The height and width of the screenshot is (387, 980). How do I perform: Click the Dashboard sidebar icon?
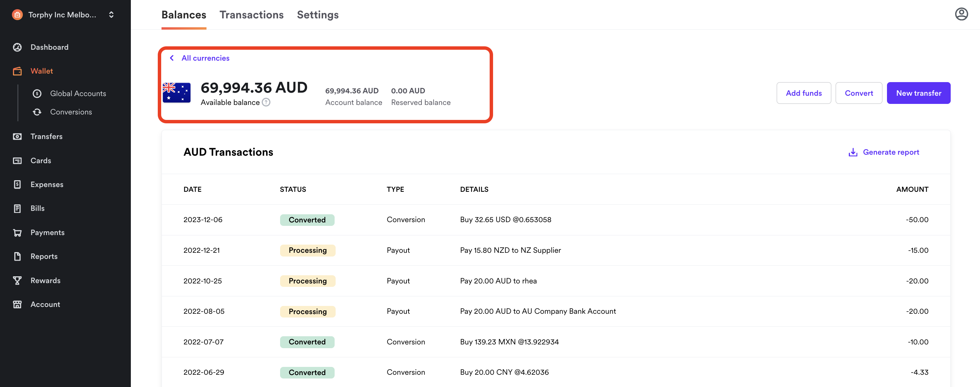coord(17,47)
